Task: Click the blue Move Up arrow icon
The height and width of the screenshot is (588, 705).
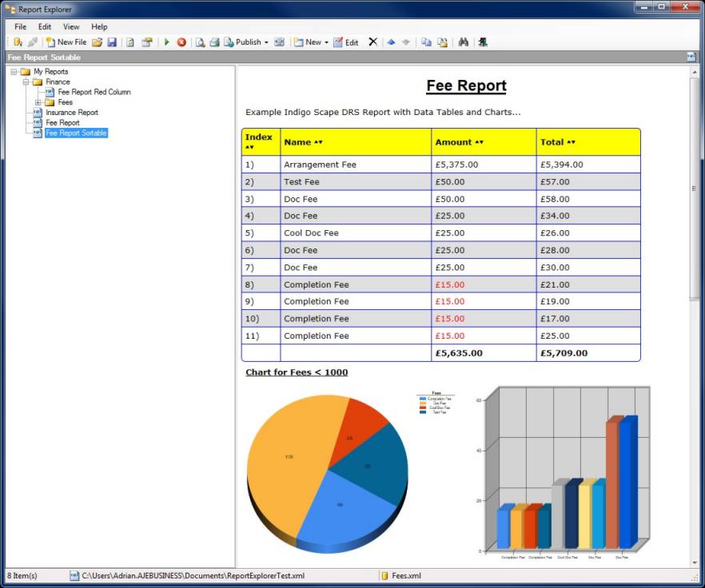Action: (x=391, y=42)
